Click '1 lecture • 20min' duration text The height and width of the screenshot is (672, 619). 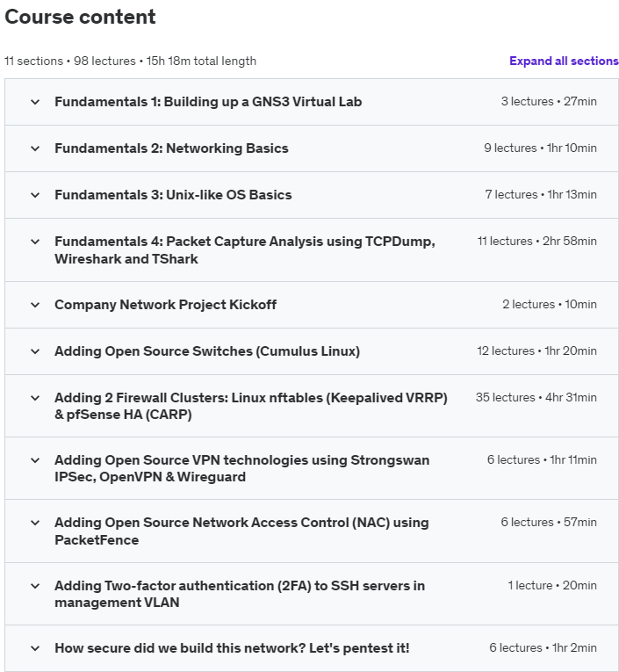pos(552,585)
